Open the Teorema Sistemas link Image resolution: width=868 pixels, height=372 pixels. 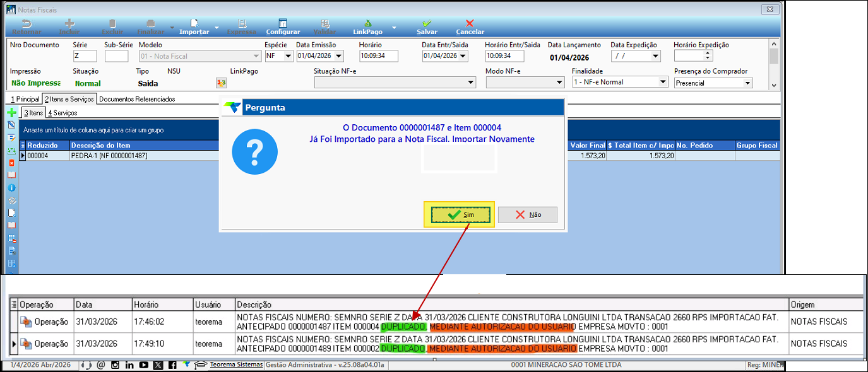pos(237,364)
